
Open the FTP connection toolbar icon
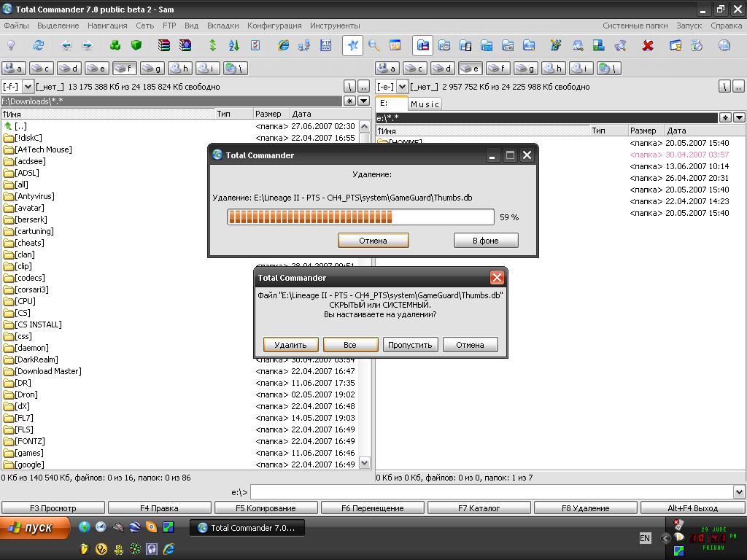point(326,45)
